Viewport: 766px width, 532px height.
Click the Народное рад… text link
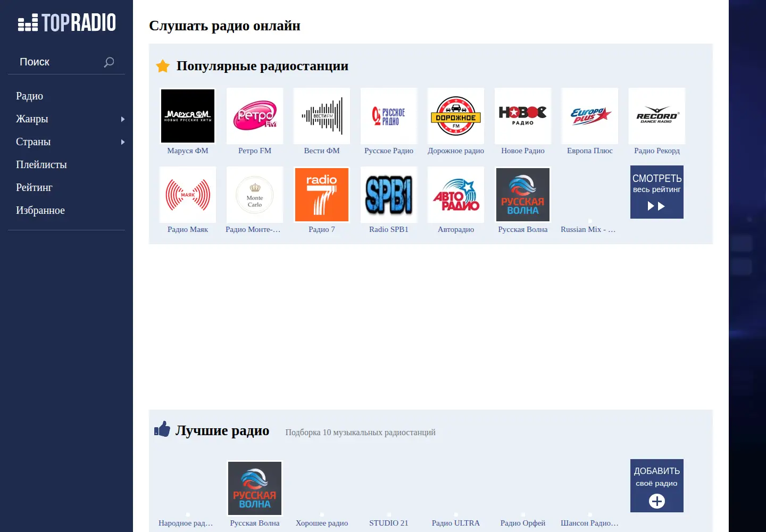[186, 523]
